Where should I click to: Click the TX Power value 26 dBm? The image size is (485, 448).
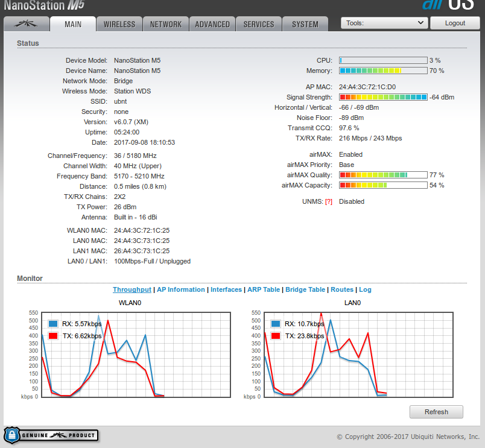125,207
